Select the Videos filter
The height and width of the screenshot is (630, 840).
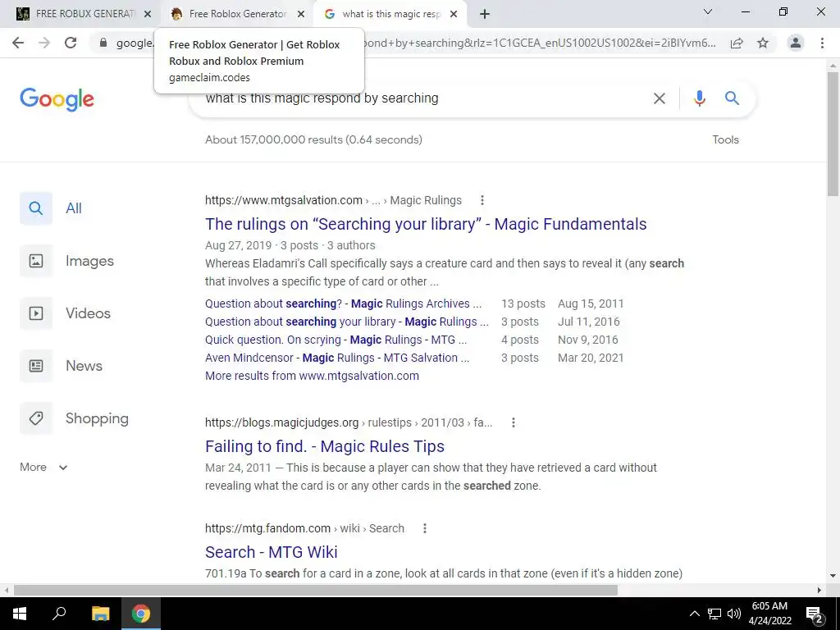click(x=66, y=313)
